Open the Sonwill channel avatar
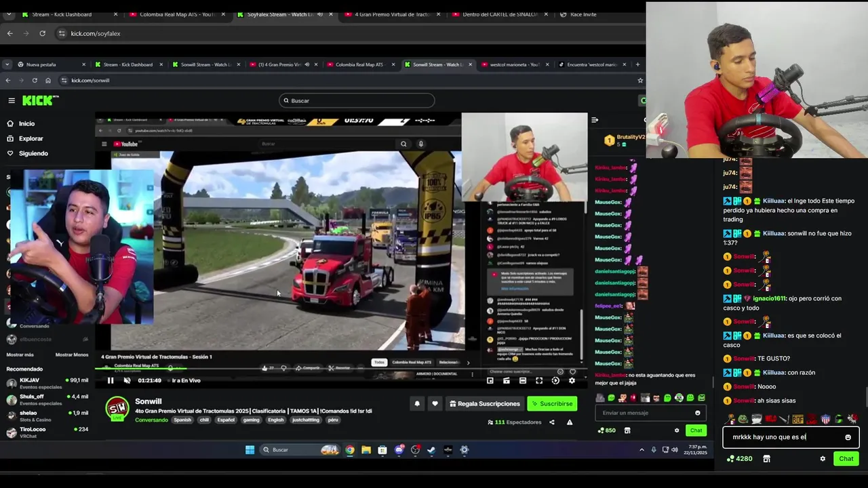 [118, 408]
